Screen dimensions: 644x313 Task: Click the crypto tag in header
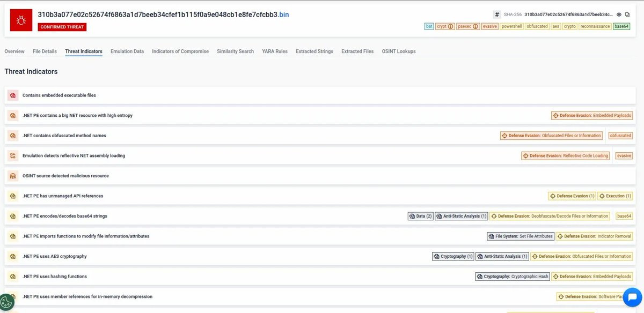(x=570, y=26)
